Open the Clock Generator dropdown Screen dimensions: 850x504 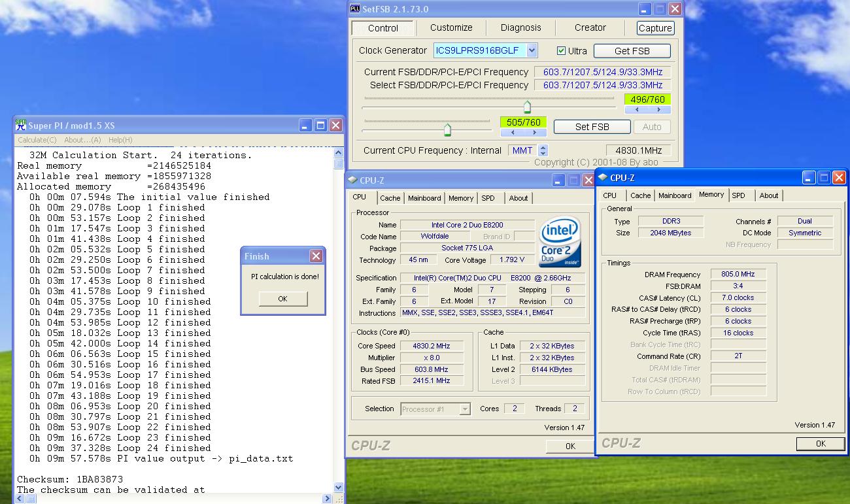coord(532,50)
